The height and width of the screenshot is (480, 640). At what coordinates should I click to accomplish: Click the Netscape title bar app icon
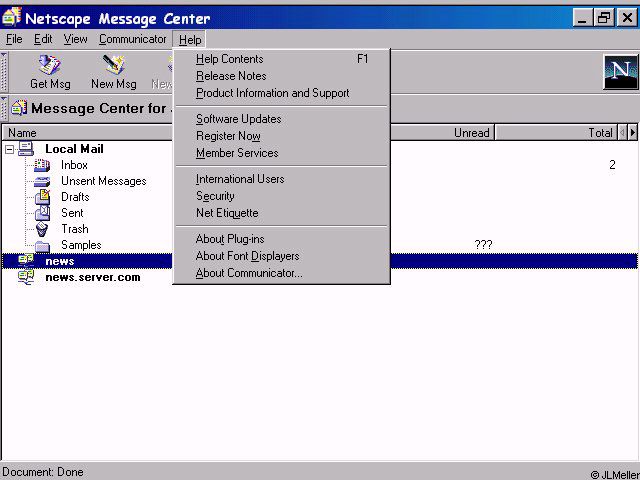pyautogui.click(x=11, y=17)
